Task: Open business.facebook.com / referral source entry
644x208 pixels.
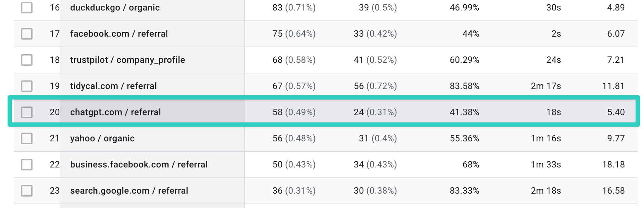Action: tap(139, 164)
